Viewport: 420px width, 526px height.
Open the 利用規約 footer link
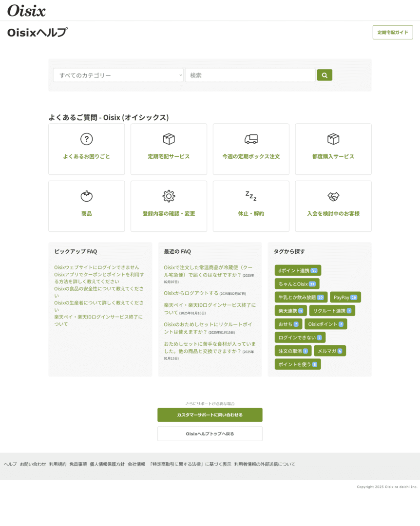58,464
